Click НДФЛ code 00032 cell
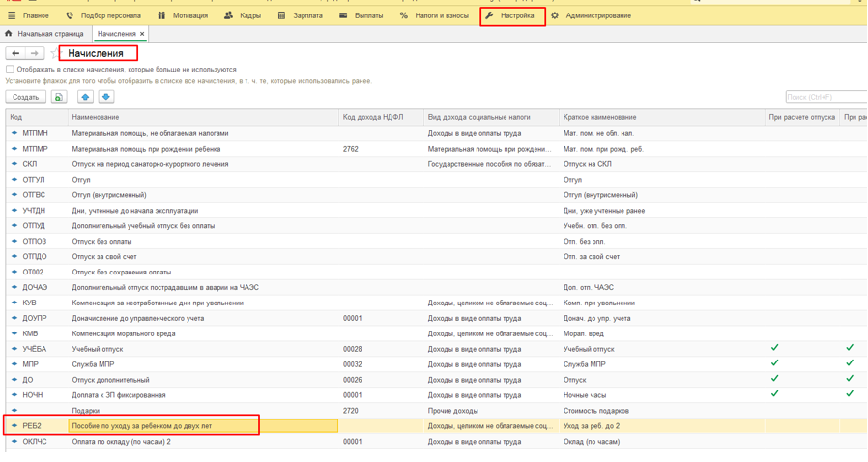This screenshot has height=462, width=868. 381,364
